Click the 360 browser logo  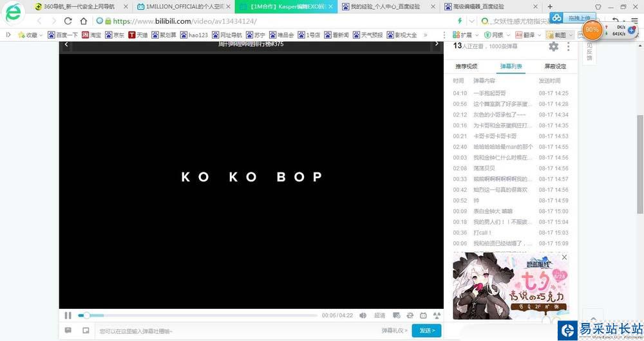[13, 13]
